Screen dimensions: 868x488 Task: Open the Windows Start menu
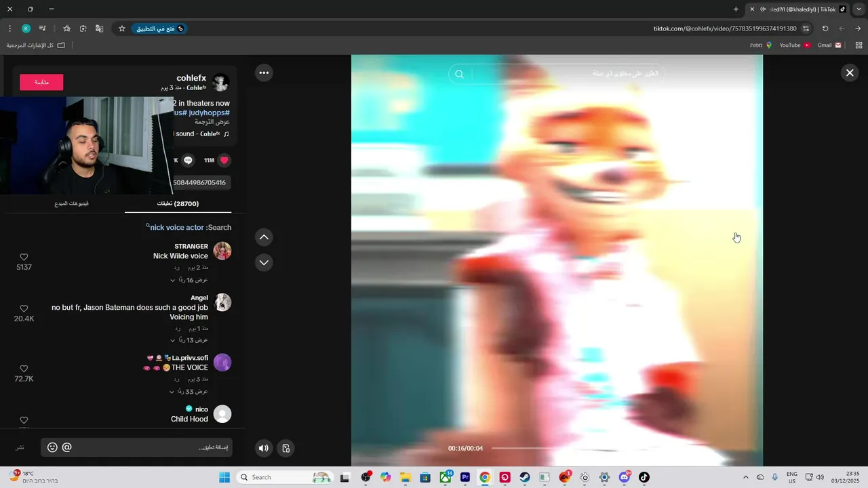point(224,477)
